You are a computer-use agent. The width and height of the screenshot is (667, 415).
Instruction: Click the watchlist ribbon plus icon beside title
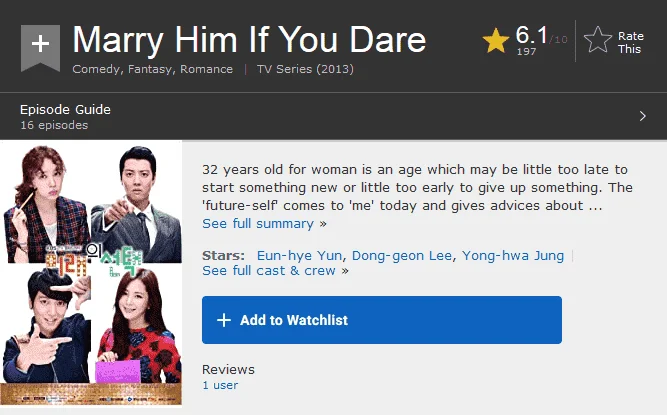pos(40,48)
